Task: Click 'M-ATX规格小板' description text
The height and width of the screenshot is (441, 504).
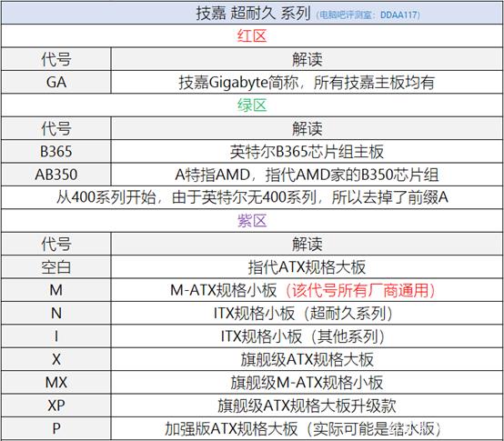Action: [224, 290]
